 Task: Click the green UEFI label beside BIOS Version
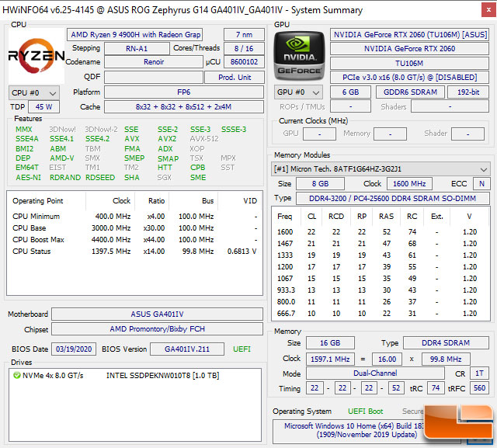point(242,349)
